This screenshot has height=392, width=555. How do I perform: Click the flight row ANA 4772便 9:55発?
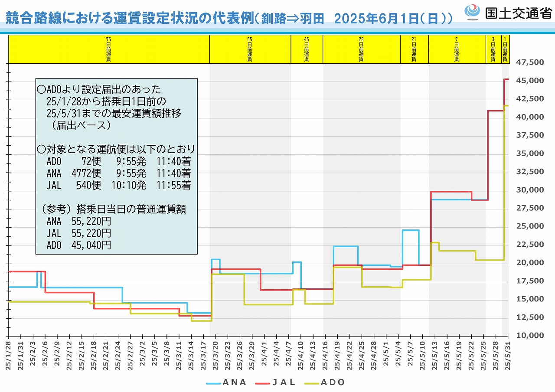[118, 173]
